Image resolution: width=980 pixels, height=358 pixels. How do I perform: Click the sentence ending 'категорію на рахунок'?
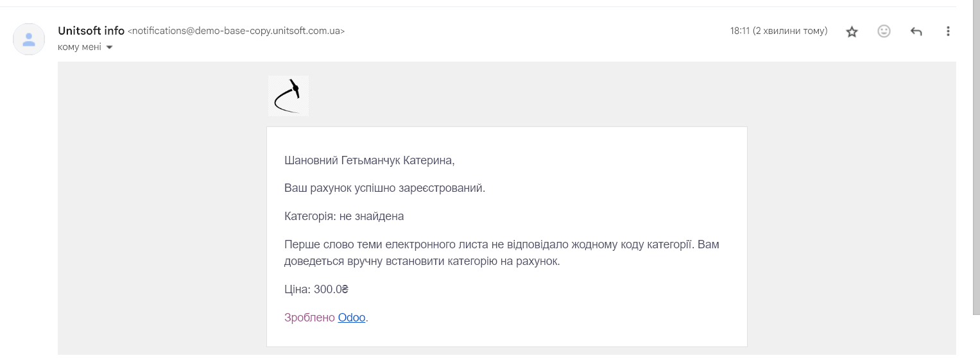(x=422, y=261)
